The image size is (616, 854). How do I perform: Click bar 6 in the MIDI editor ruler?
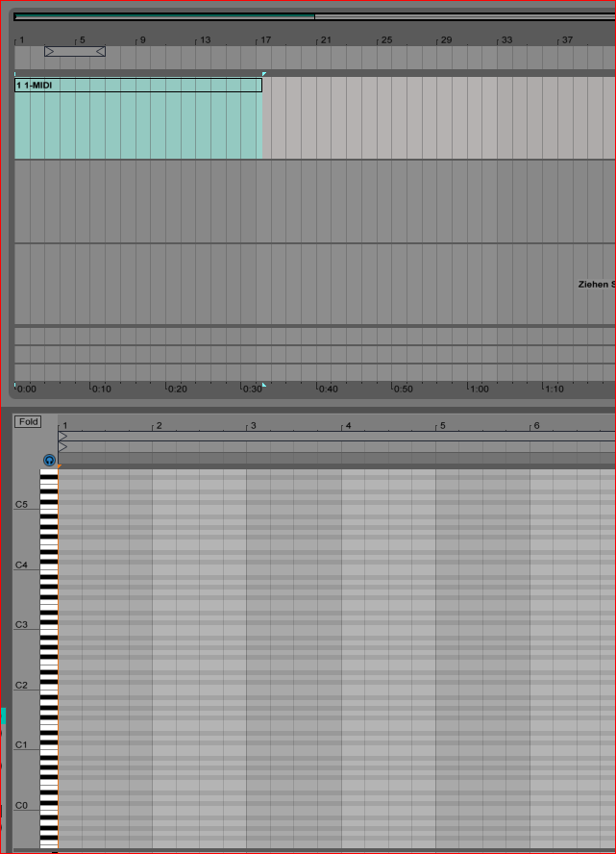(x=536, y=425)
